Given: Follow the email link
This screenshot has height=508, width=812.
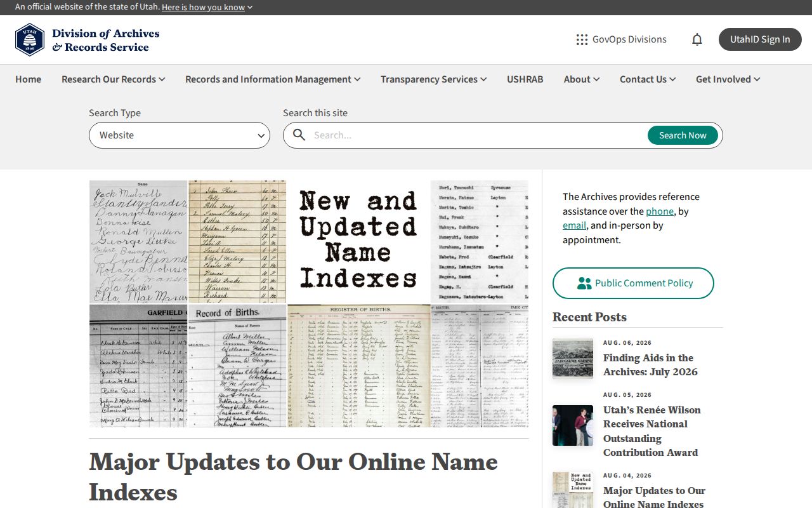Looking at the screenshot, I should tap(574, 225).
